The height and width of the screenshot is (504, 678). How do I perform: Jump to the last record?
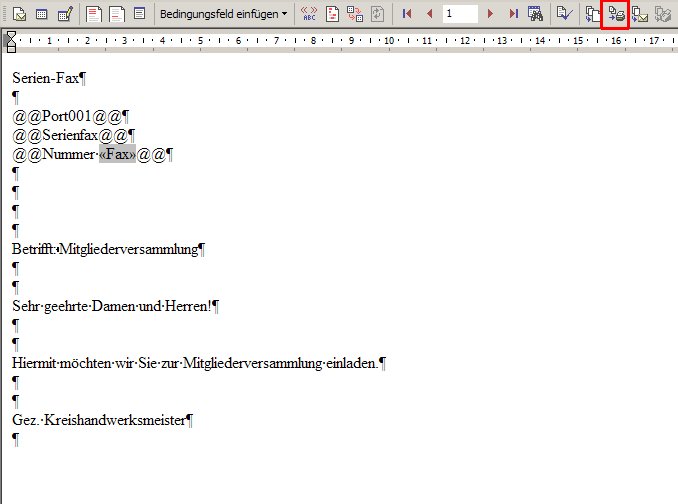(x=513, y=14)
